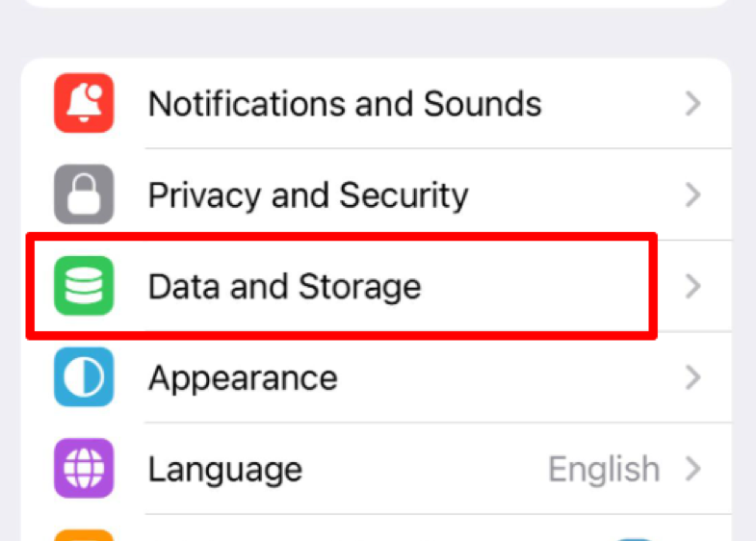Tap the blue half-circle Appearance icon
The width and height of the screenshot is (756, 541).
(84, 376)
